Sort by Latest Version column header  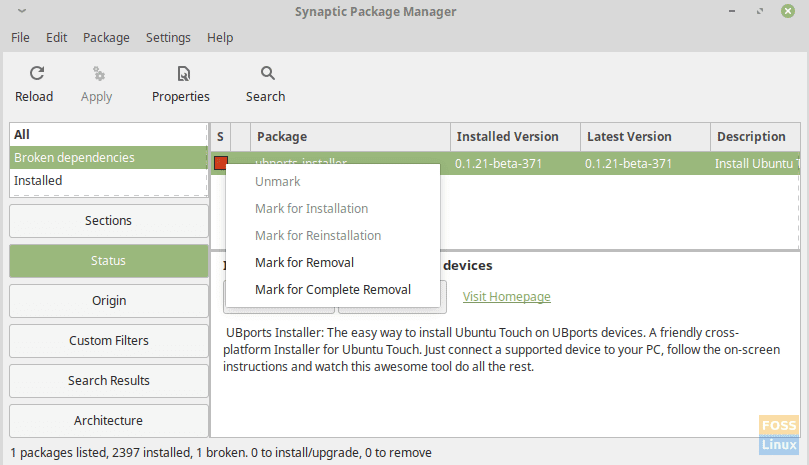pos(645,137)
